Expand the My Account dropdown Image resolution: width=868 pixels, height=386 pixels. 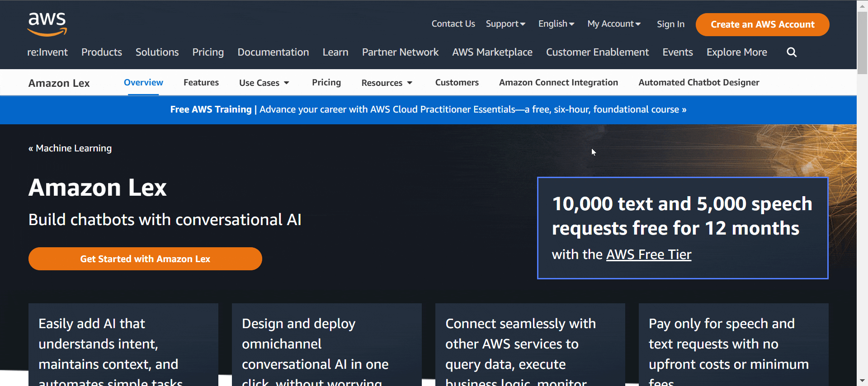point(613,24)
